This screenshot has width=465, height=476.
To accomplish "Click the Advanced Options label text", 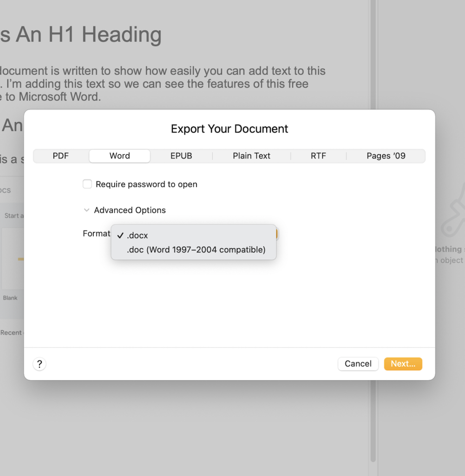I will [130, 210].
